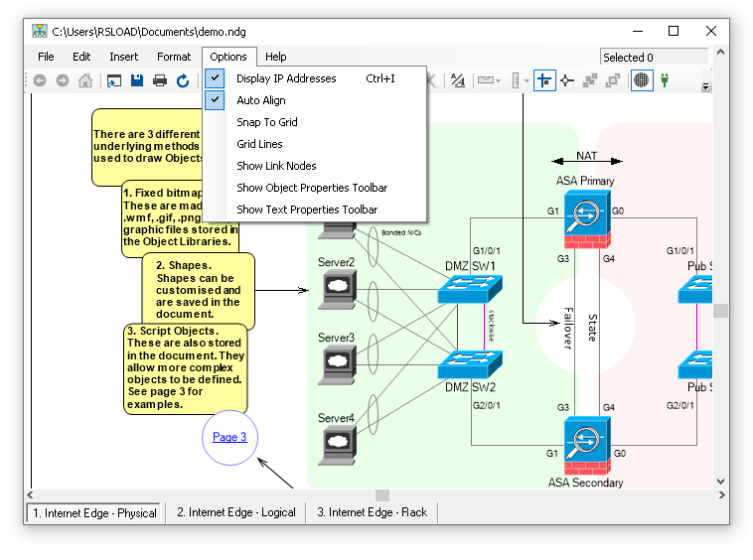This screenshot has height=560, width=753.
Task: Expand the toolbar overflow options arrow
Action: click(706, 86)
